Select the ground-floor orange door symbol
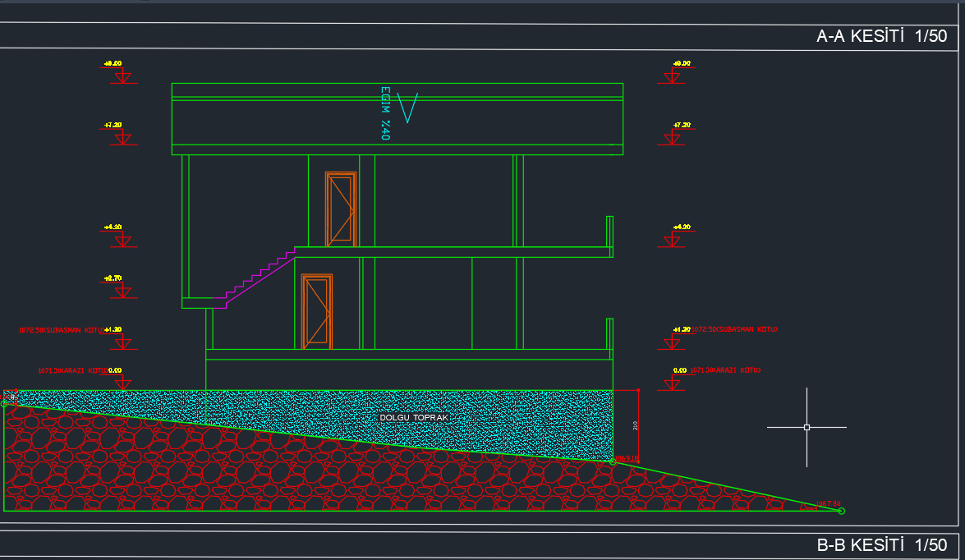This screenshot has width=965, height=560. tap(316, 311)
